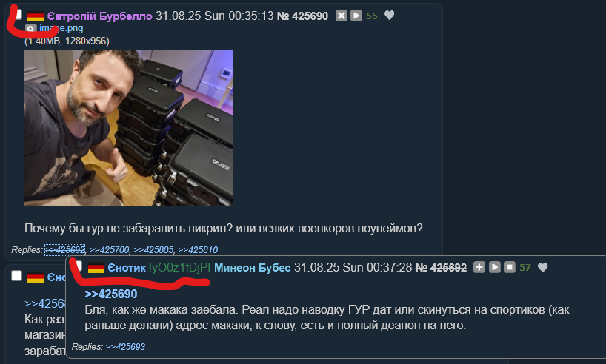606x364 pixels.
Task: Like post 425692 with the heart icon
Action: coord(542,267)
